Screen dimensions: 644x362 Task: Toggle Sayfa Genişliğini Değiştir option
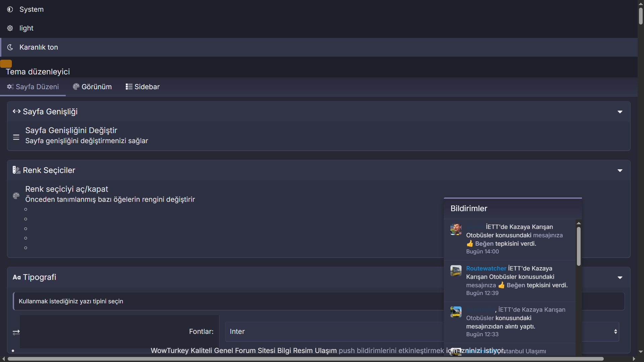[x=71, y=130]
